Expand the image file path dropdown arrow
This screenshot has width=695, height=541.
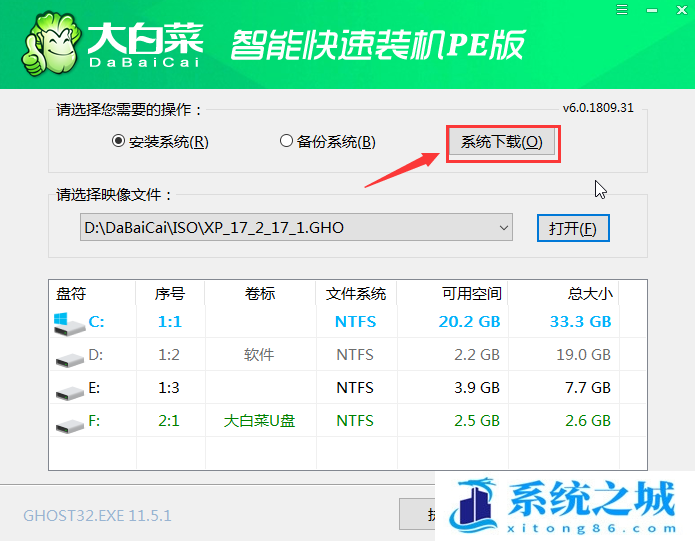click(x=504, y=228)
